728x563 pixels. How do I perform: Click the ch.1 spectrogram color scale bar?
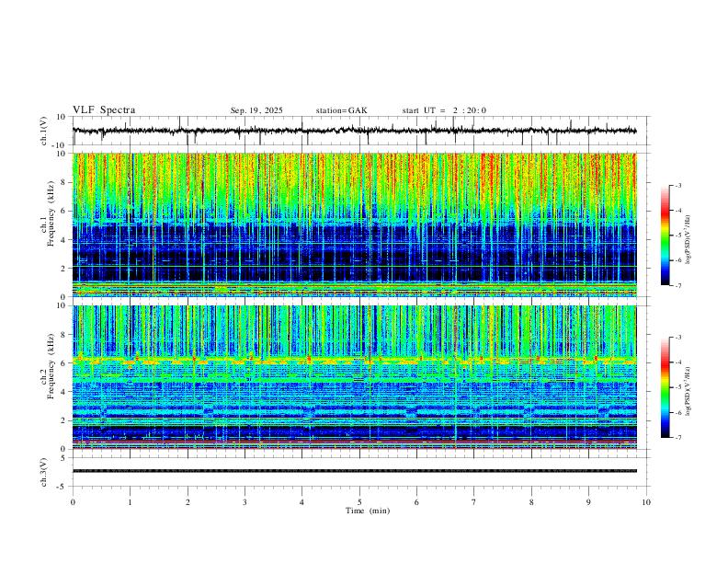click(x=665, y=236)
